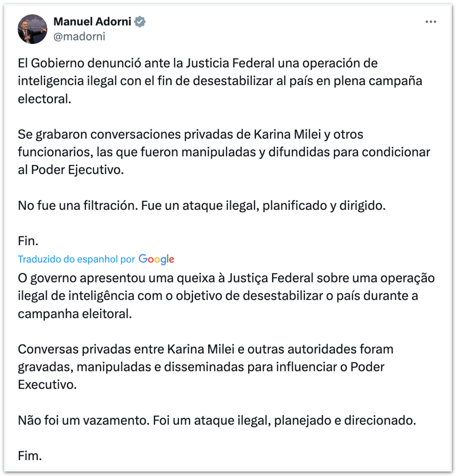Click the blue verified badge icon

(140, 22)
